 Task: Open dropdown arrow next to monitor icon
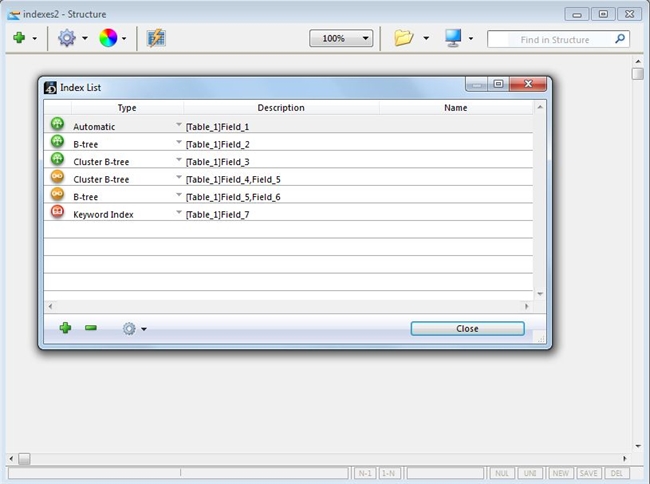tap(471, 39)
